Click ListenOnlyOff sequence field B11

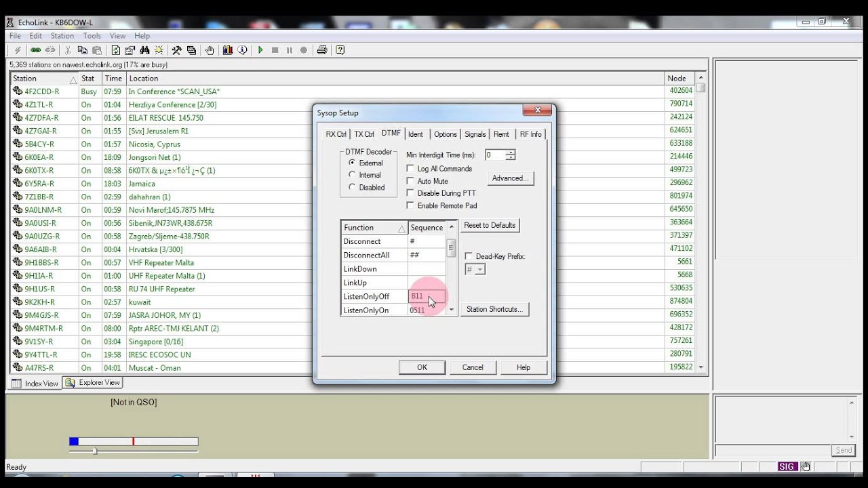(427, 296)
